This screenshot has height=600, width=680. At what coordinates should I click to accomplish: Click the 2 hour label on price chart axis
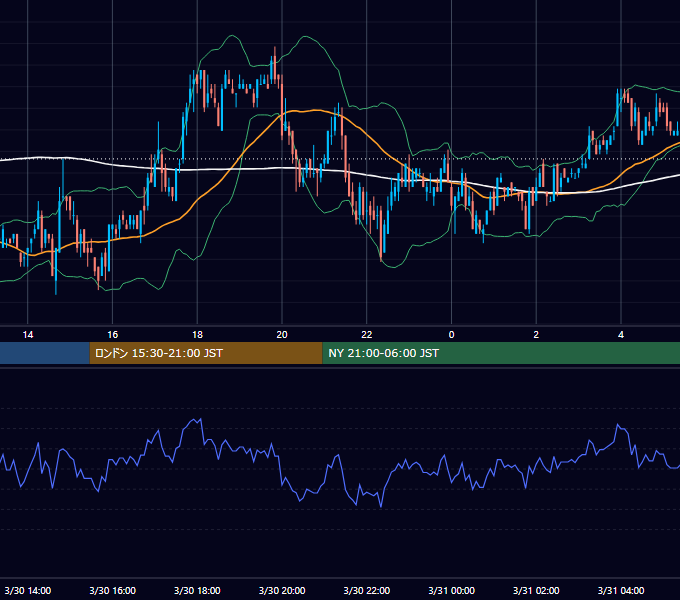536,335
